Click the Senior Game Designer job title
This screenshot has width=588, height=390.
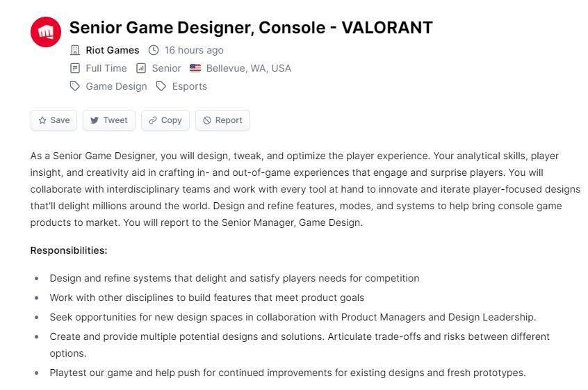tap(251, 28)
